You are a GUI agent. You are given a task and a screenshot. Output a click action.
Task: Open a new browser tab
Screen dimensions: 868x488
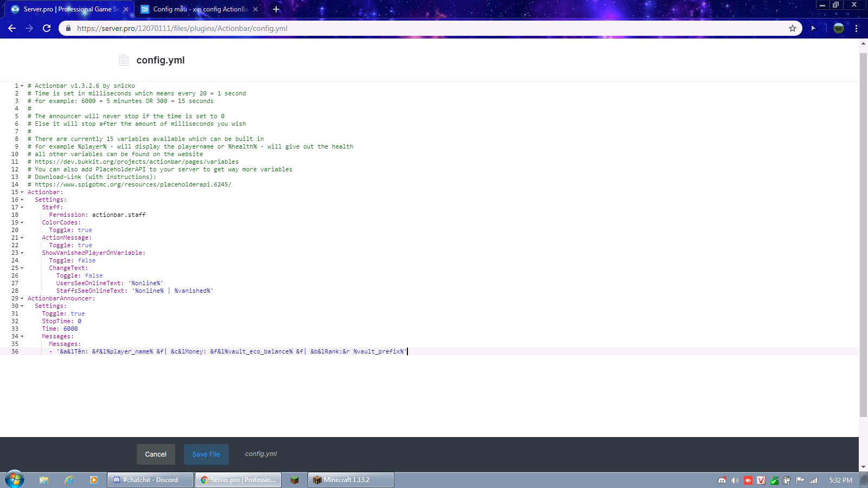pos(276,9)
